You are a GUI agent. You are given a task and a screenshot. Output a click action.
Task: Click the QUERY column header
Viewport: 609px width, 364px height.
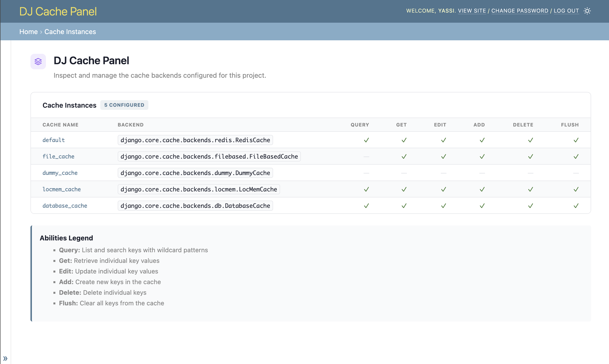[360, 125]
